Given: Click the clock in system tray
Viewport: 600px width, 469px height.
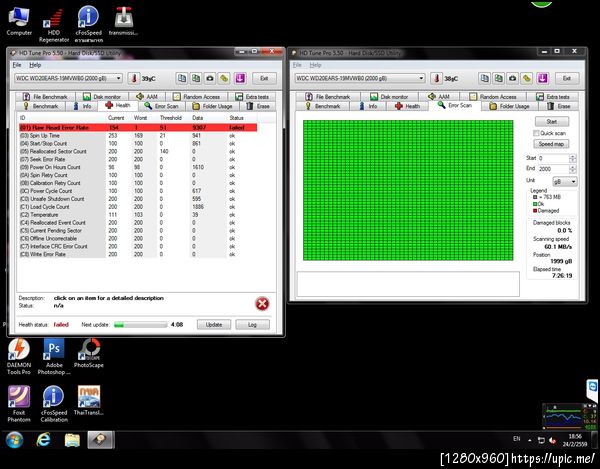Looking at the screenshot, I should click(575, 440).
